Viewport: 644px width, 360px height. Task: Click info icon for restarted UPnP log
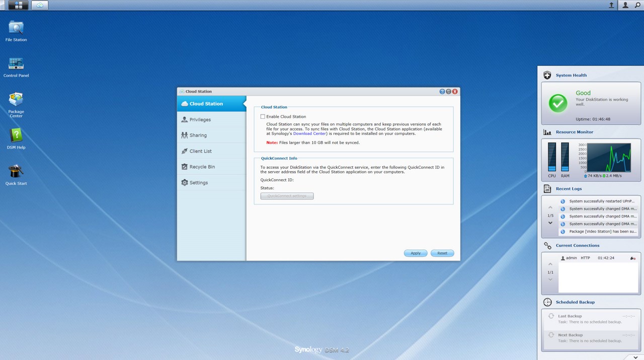tap(563, 201)
